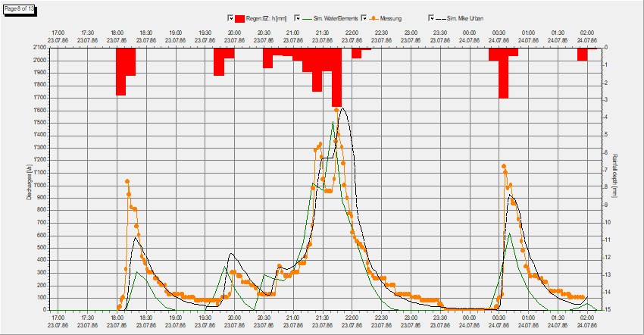Select the 'Rainfall depth [mm]' axis title
The width and height of the screenshot is (644, 335).
(616, 178)
